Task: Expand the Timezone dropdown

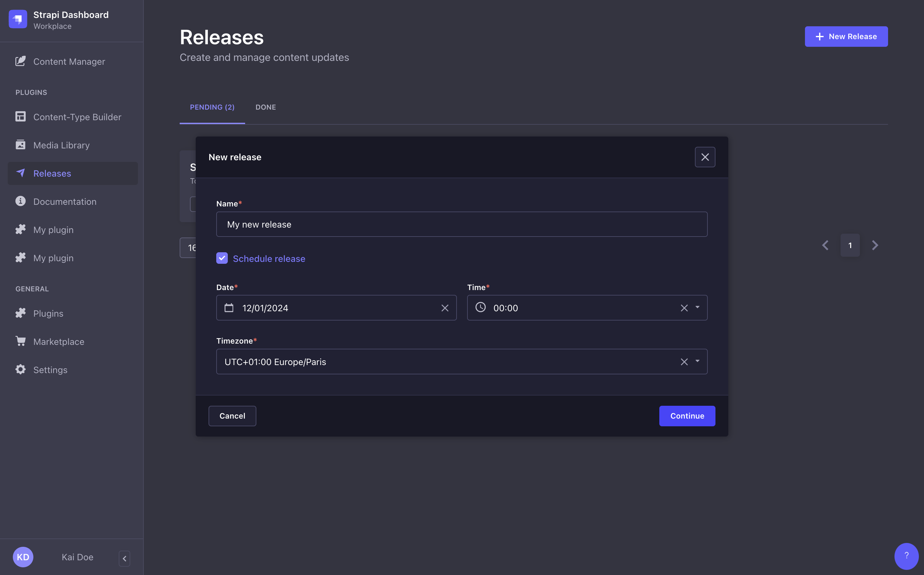Action: click(698, 361)
